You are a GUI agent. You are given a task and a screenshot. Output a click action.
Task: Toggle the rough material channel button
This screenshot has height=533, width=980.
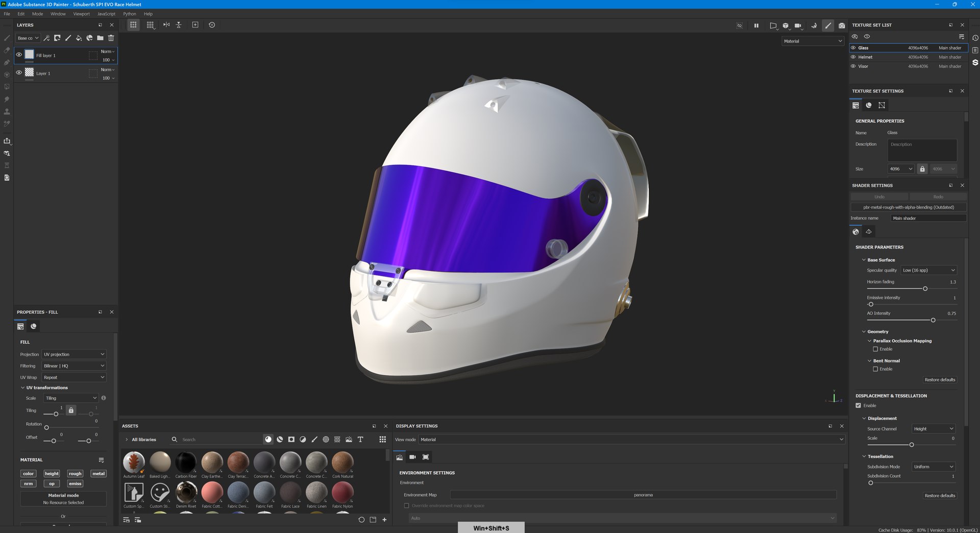click(x=75, y=474)
